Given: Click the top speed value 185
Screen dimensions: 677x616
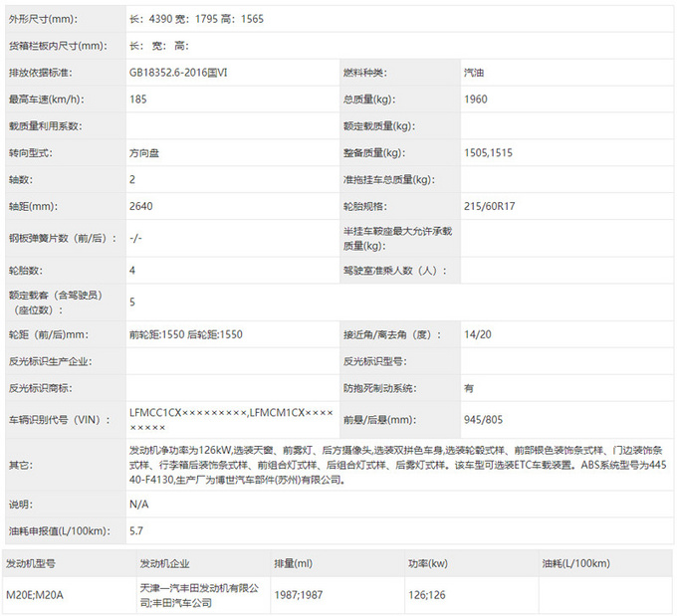Looking at the screenshot, I should [138, 100].
